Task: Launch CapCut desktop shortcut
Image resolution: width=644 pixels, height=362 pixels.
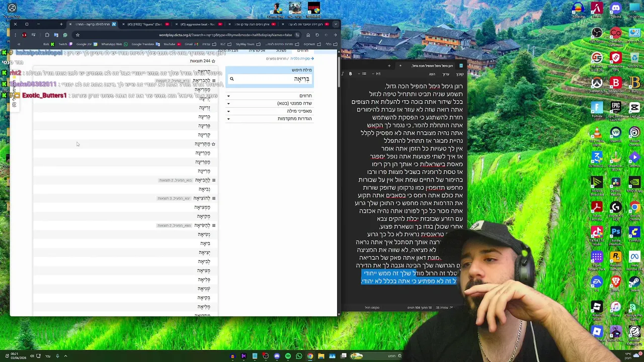Action: [634, 108]
